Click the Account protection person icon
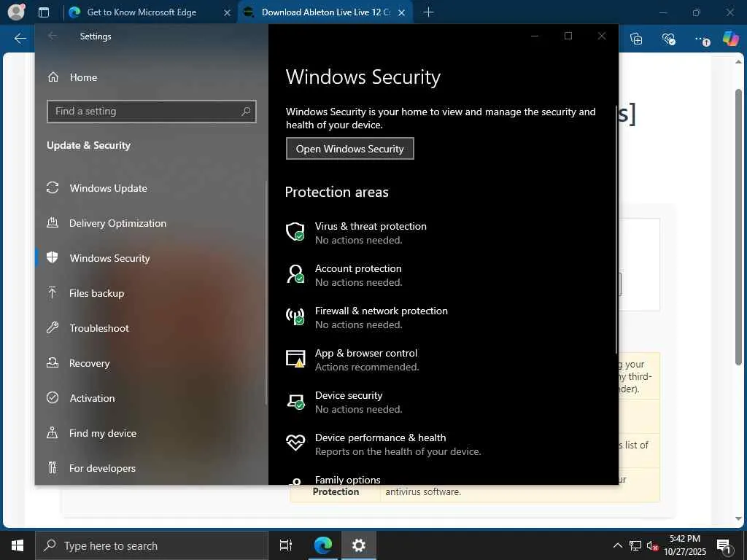 click(x=295, y=274)
